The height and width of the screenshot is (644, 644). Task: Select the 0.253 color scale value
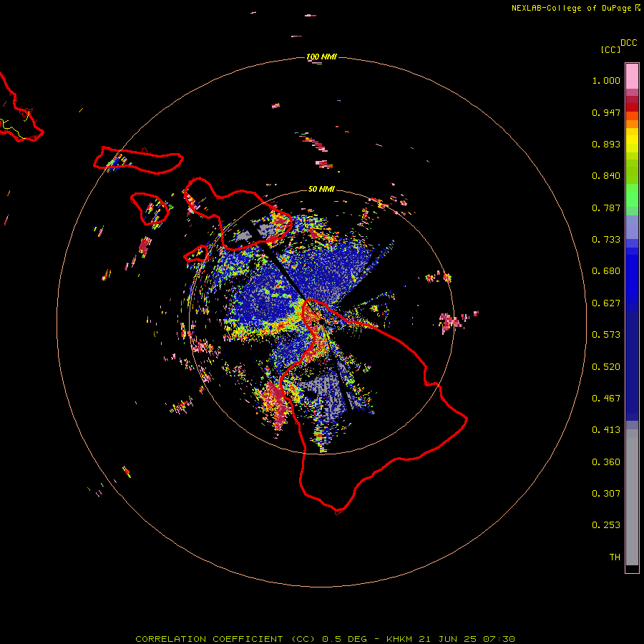(606, 525)
